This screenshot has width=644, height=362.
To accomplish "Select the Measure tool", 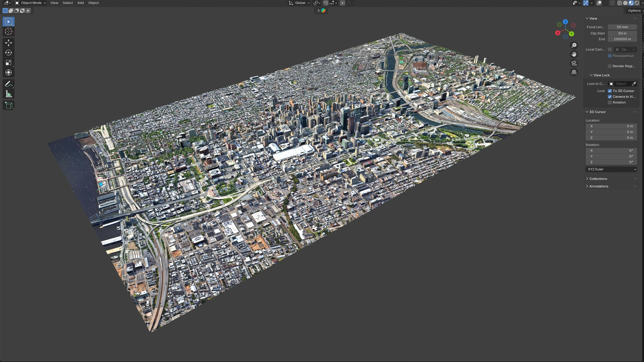I will tap(9, 94).
